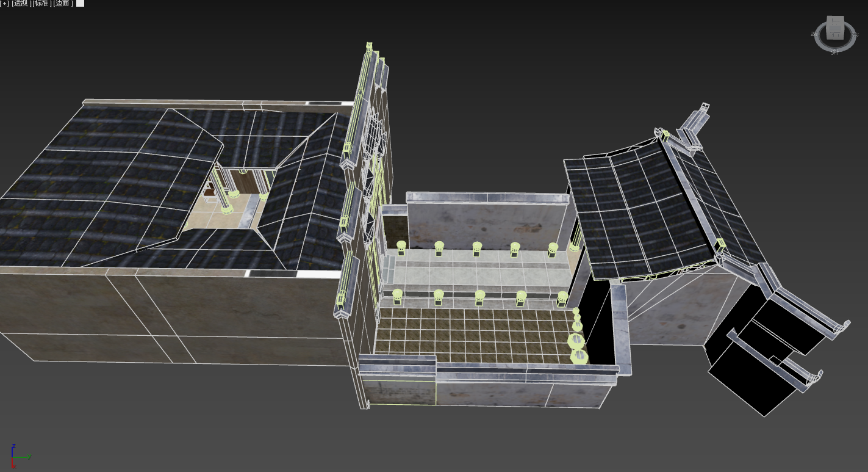The height and width of the screenshot is (472, 868).
Task: Click the 南 label on the ViewCube compass
Action: (x=834, y=52)
